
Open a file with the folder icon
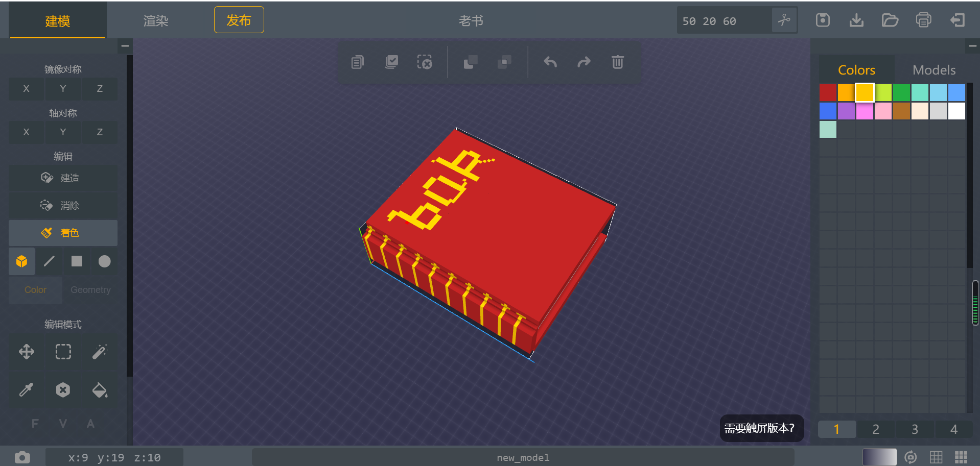[x=890, y=20]
